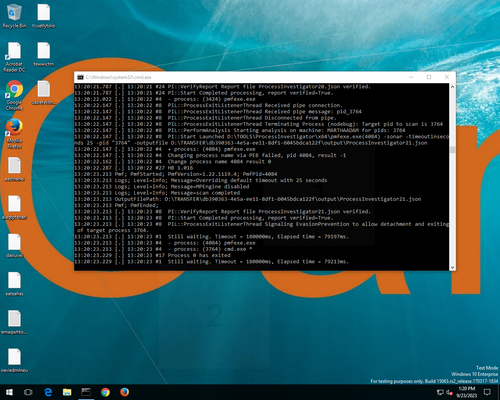Open the cmd.exe window system menu icon
Image resolution: width=500 pixels, height=400 pixels.
pos(80,77)
